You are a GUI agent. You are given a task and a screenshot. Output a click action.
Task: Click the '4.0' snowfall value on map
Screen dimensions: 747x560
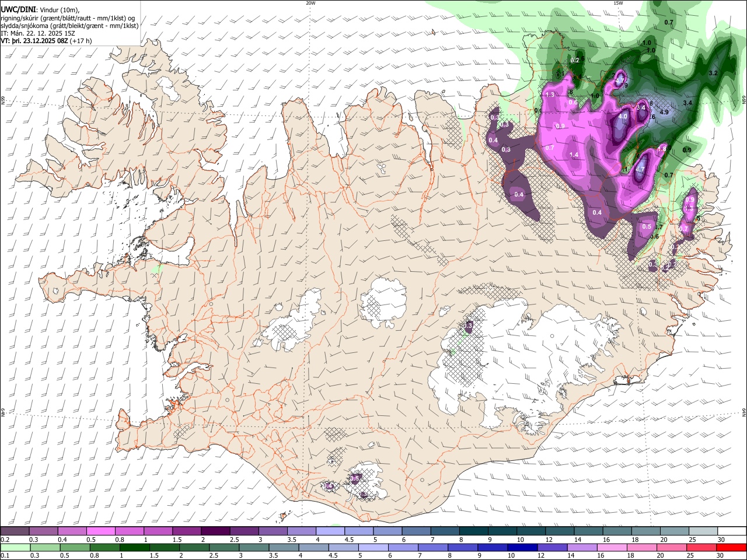(623, 116)
